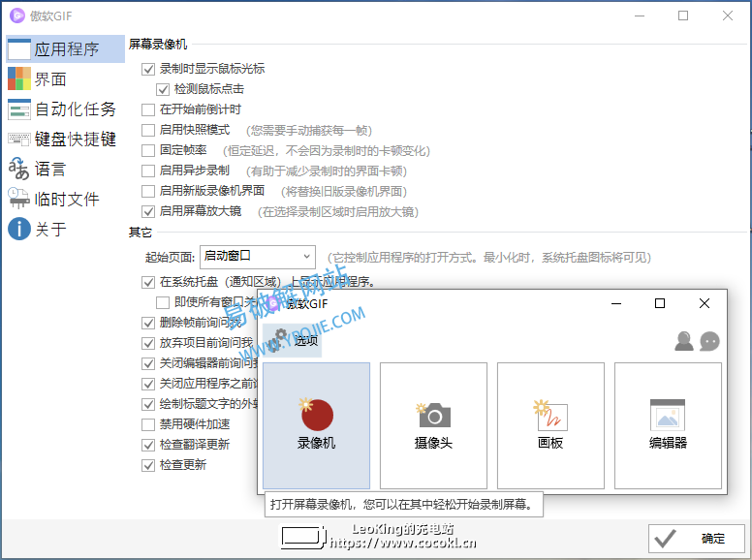Open the 画板 board recorder tile
The height and width of the screenshot is (560, 752).
(550, 425)
